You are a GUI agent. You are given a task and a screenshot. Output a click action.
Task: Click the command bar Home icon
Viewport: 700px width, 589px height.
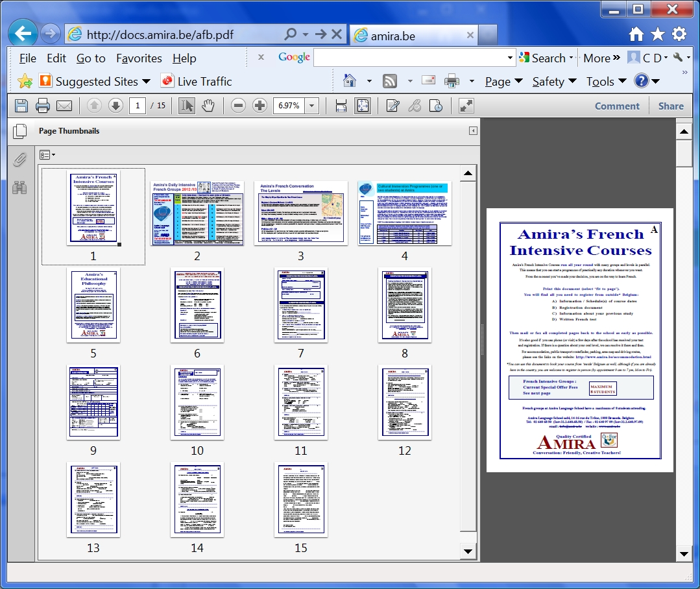pos(350,81)
